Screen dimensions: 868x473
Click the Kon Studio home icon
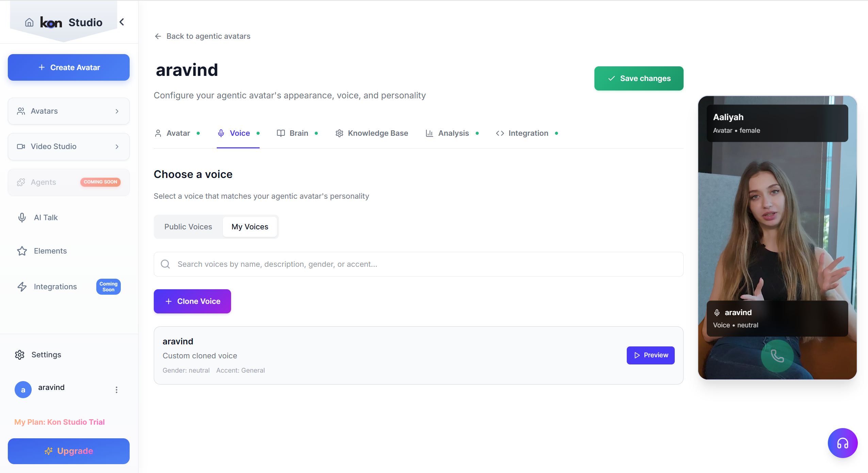[29, 22]
